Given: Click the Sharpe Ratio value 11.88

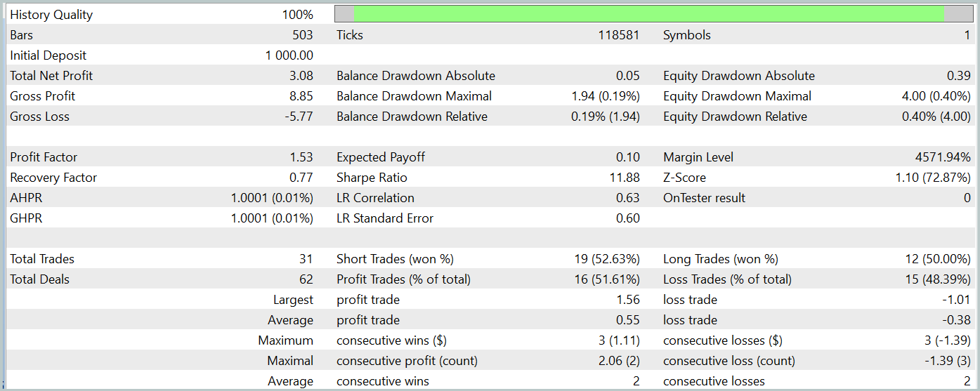Looking at the screenshot, I should (x=625, y=178).
